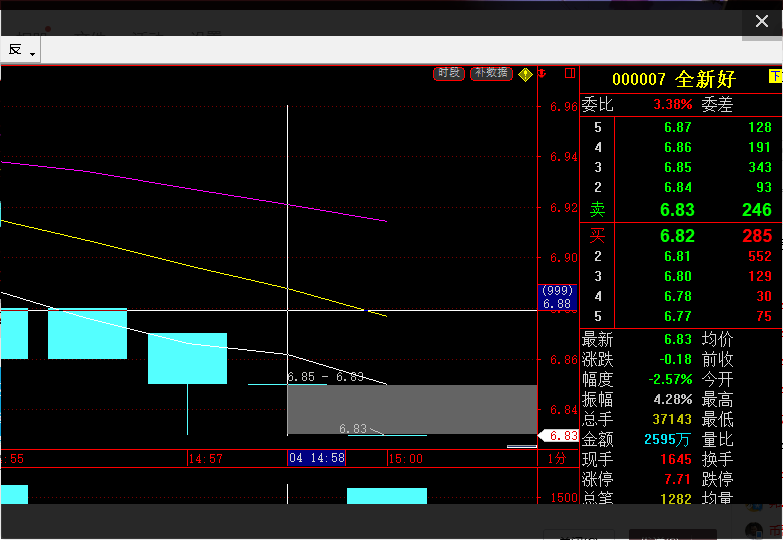Click the 补数据 button
Image resolution: width=783 pixels, height=540 pixels.
(491, 73)
